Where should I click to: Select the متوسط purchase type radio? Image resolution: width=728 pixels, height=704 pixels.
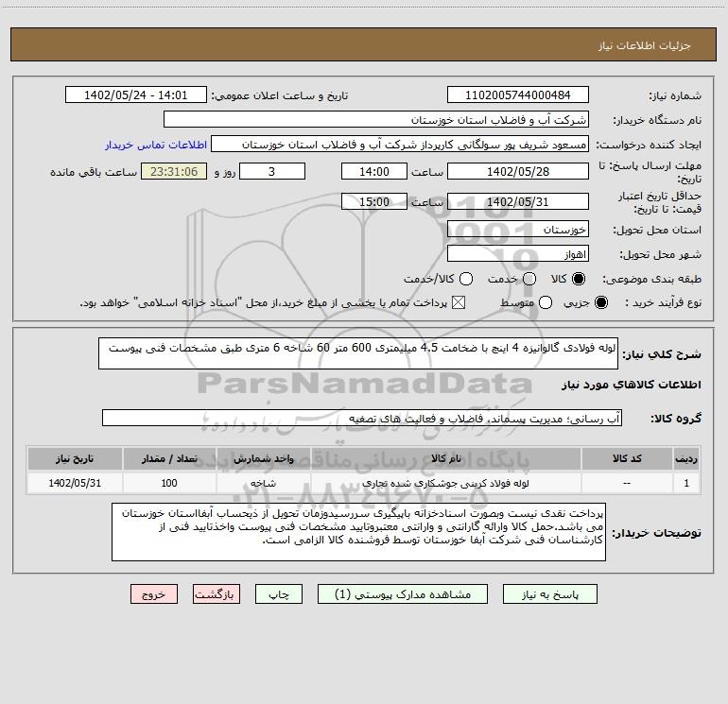546,302
